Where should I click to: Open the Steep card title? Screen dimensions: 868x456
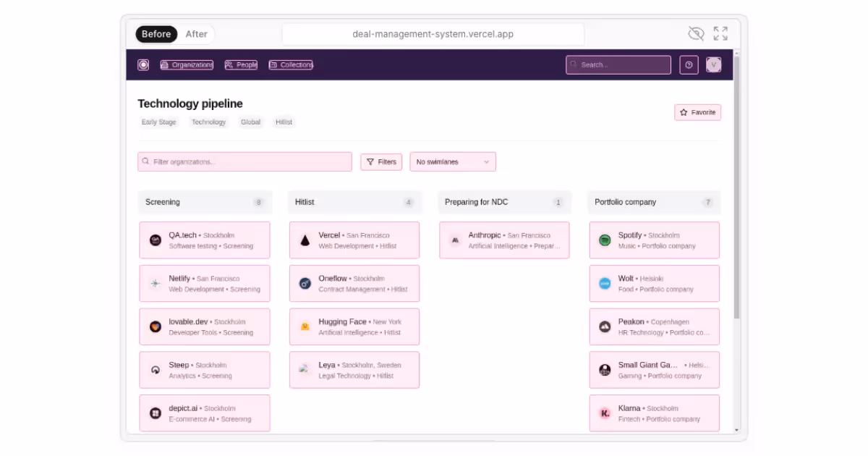(179, 365)
